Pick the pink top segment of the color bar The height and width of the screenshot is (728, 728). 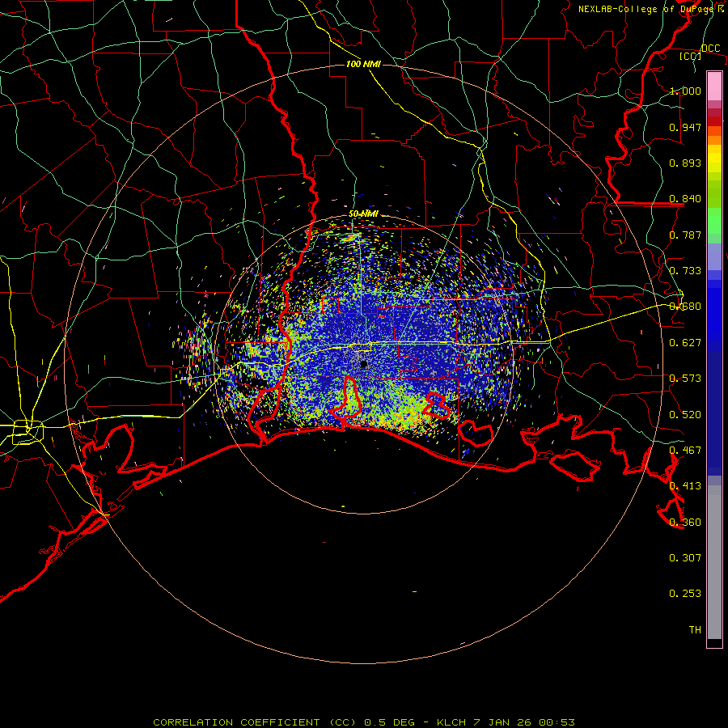click(x=714, y=86)
